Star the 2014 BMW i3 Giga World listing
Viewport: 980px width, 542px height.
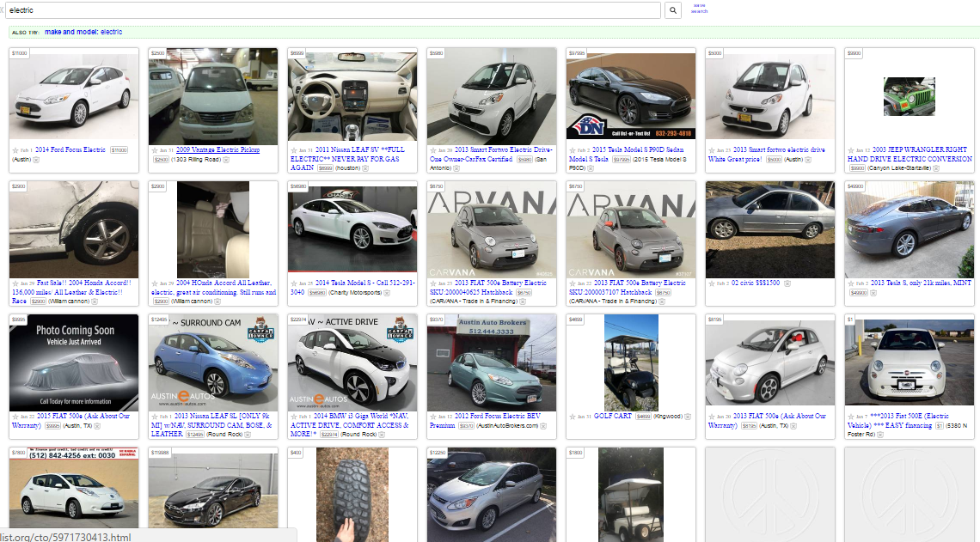pyautogui.click(x=294, y=417)
